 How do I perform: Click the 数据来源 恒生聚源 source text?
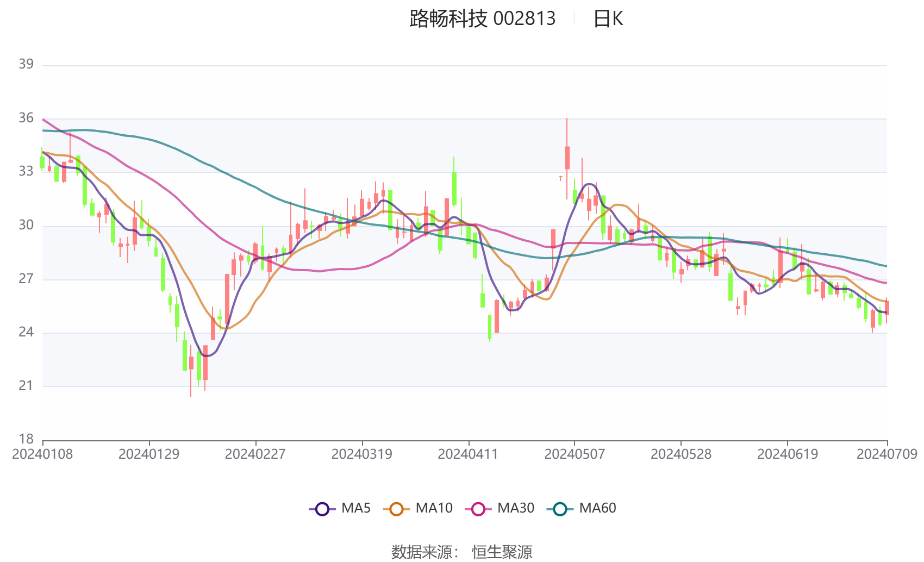[x=462, y=551]
